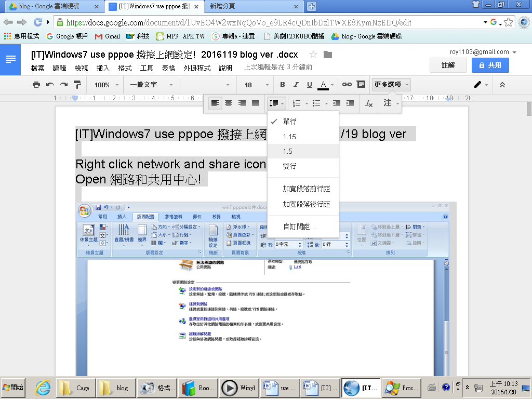532x399 pixels.
Task: Open the Cage folder in the taskbar
Action: tap(76, 388)
